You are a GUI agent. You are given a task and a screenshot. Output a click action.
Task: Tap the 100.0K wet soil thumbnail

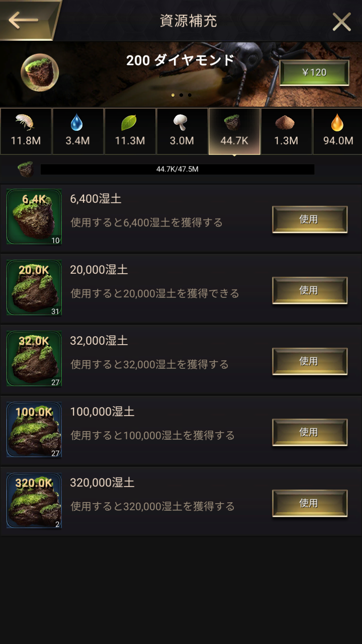coord(34,430)
